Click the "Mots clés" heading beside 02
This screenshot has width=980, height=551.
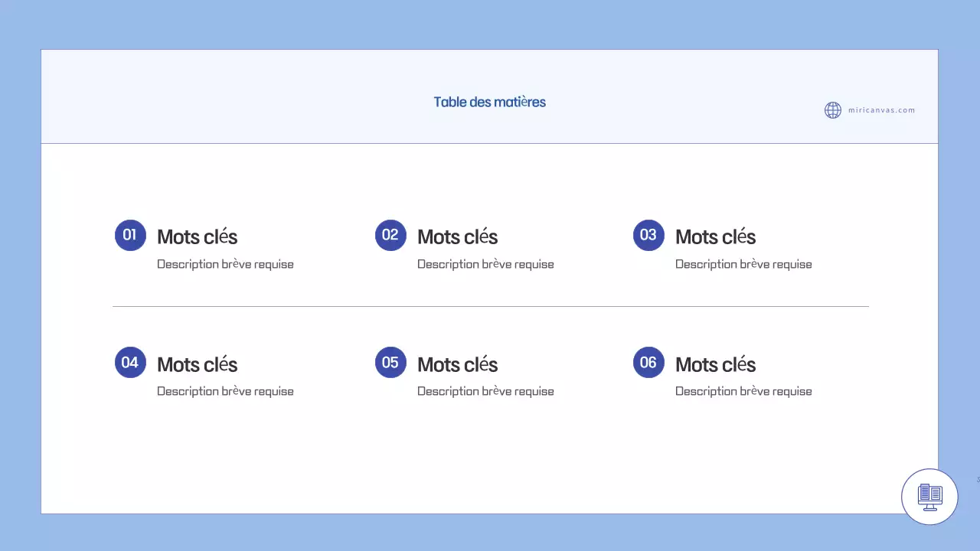coord(457,237)
